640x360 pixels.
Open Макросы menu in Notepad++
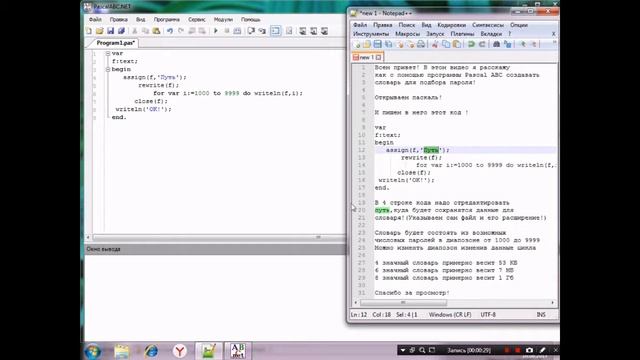(407, 34)
